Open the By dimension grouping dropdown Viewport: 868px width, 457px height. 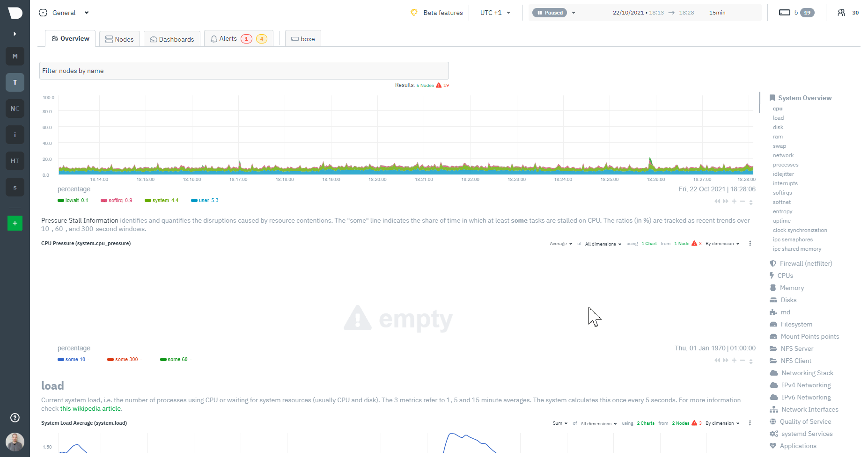tap(722, 243)
